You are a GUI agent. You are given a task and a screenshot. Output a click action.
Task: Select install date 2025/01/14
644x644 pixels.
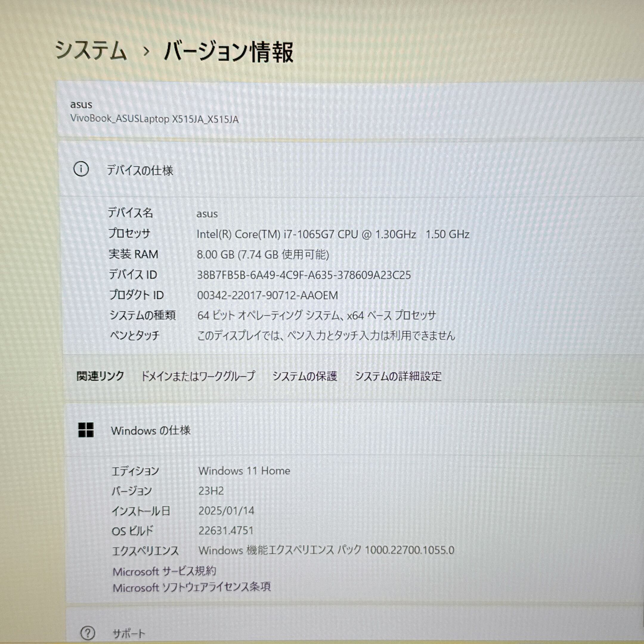(226, 511)
